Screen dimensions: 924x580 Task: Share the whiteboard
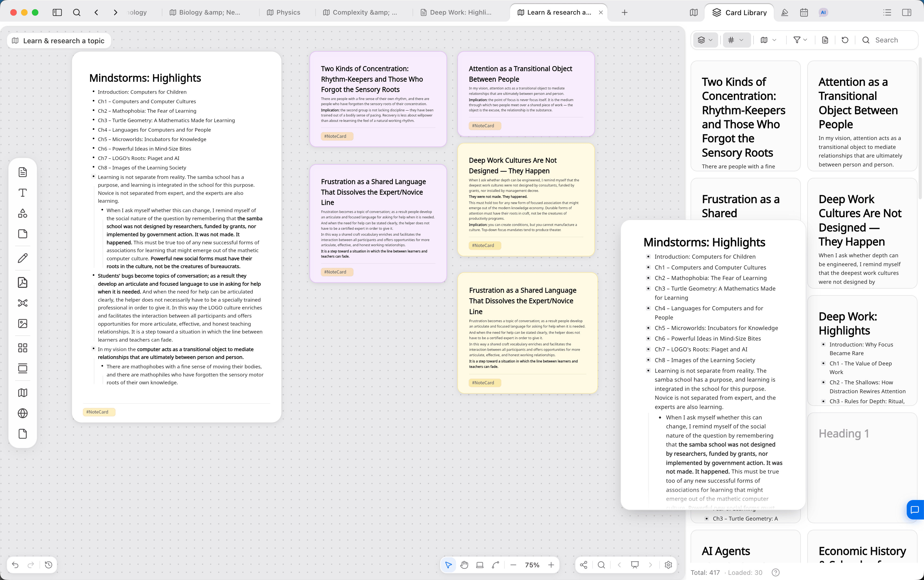pos(584,565)
